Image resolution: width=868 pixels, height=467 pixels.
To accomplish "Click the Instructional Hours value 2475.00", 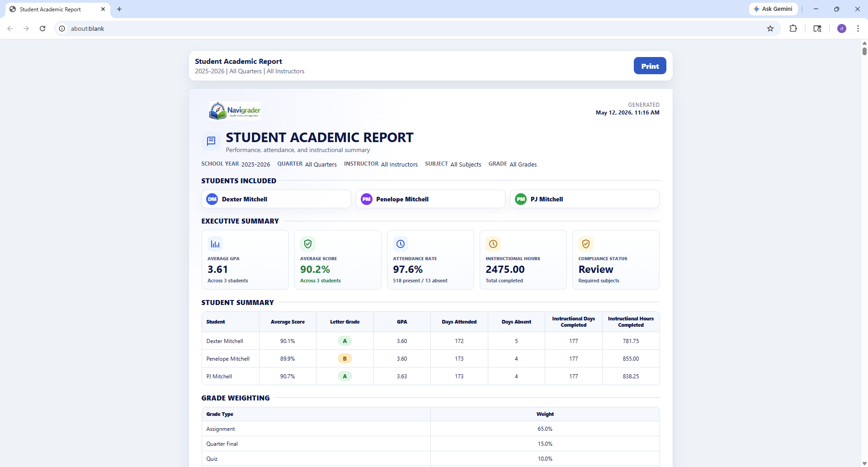I will pos(505,269).
